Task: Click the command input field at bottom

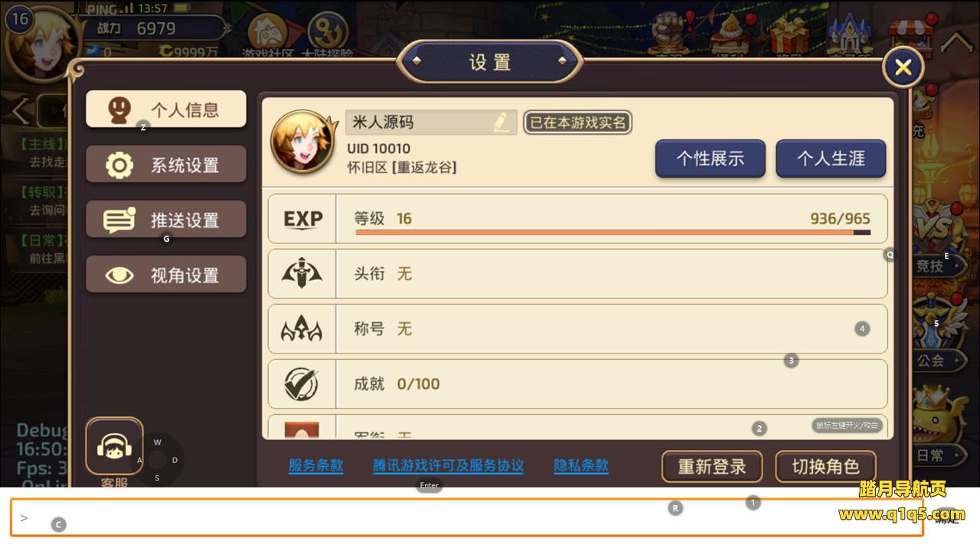Action: (x=467, y=517)
